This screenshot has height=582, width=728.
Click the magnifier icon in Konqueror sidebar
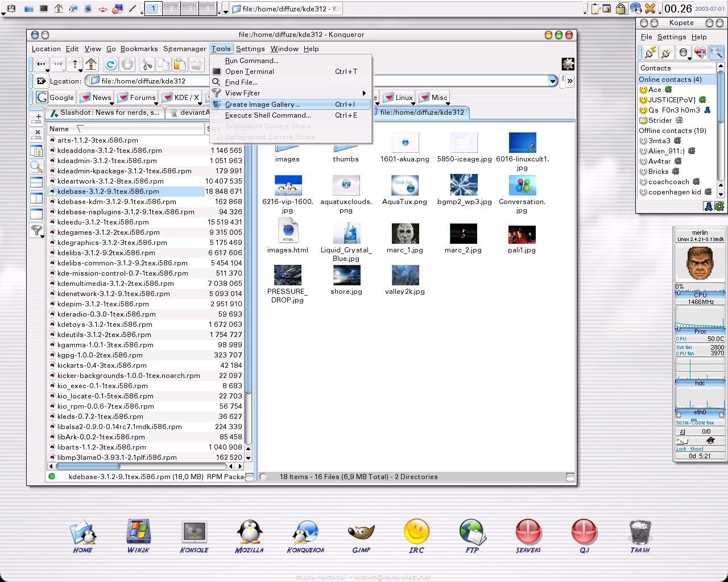pyautogui.click(x=36, y=167)
